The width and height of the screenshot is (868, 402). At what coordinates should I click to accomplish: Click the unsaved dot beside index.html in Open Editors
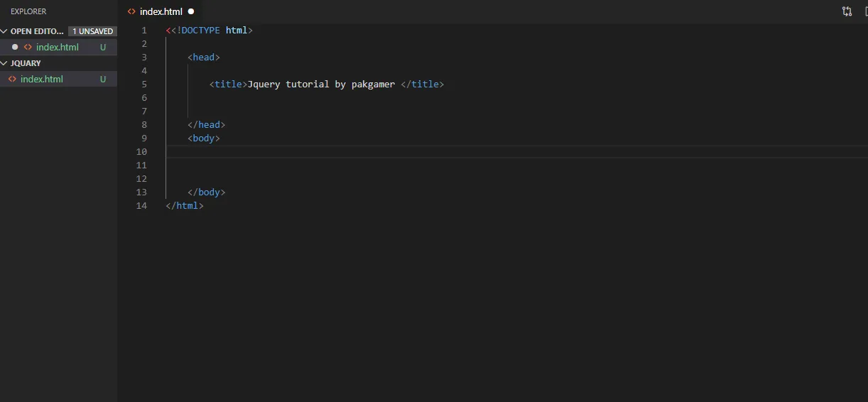(x=15, y=47)
